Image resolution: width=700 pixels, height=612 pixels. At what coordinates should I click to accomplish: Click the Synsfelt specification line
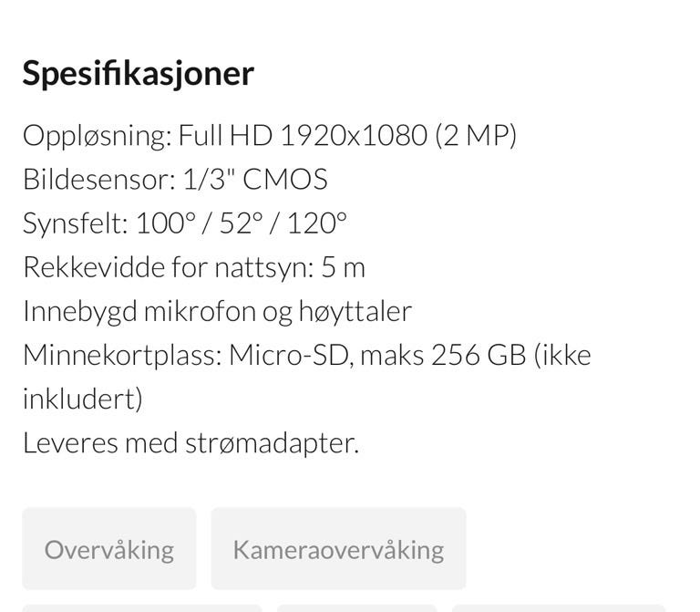point(185,223)
